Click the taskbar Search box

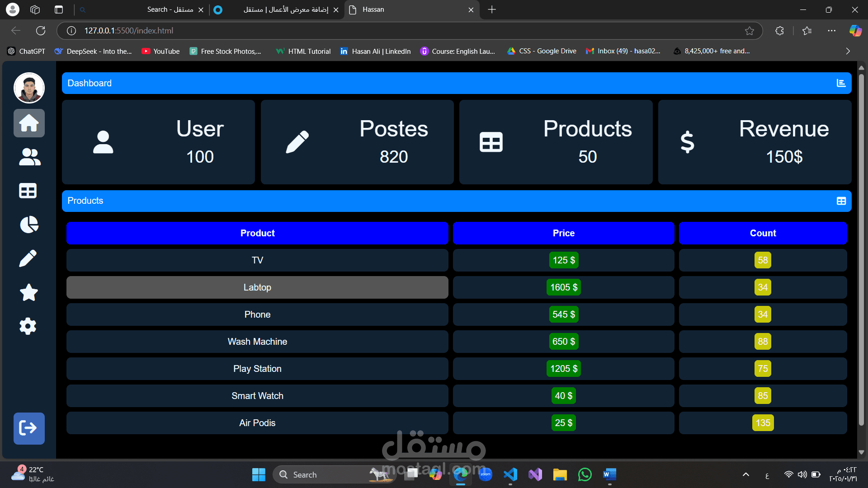[335, 474]
